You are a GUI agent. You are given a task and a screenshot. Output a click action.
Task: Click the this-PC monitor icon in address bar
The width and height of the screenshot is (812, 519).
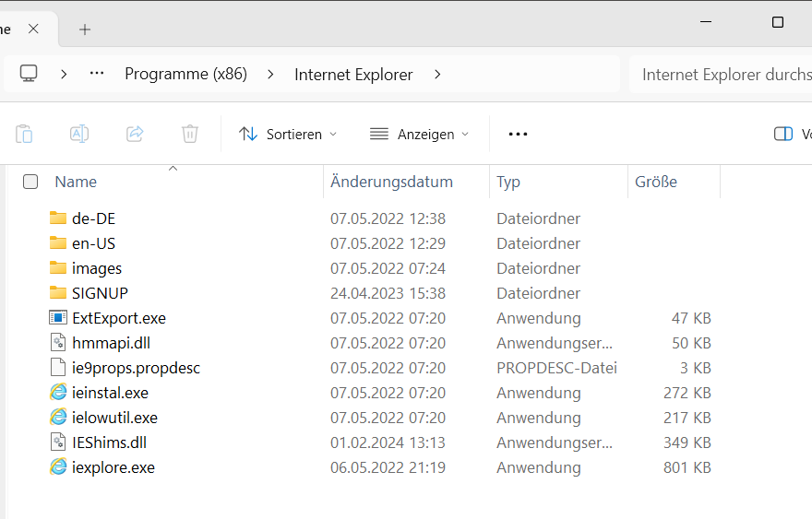pos(29,74)
